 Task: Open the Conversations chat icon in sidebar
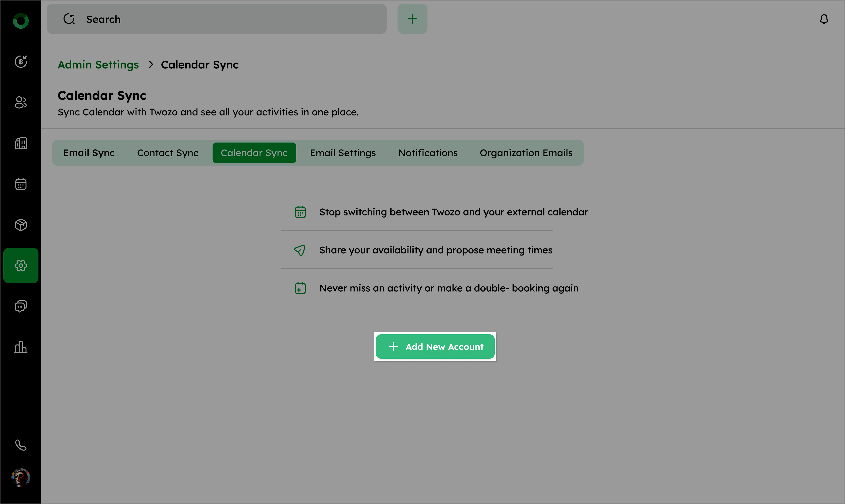tap(21, 306)
